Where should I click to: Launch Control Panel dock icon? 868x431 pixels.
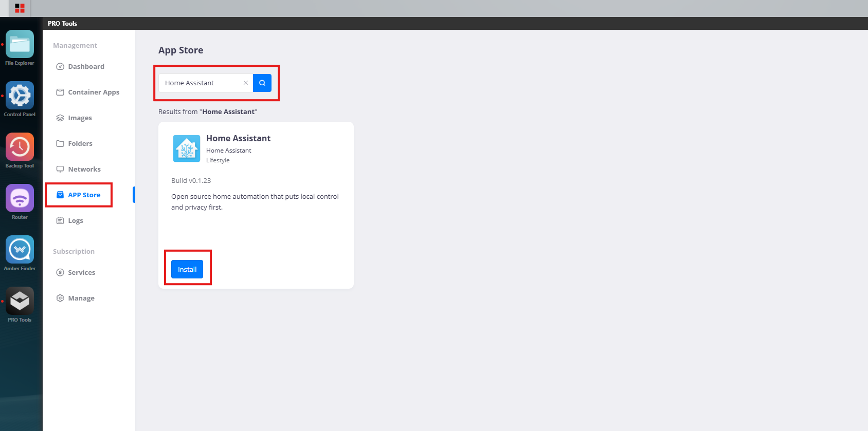20,96
